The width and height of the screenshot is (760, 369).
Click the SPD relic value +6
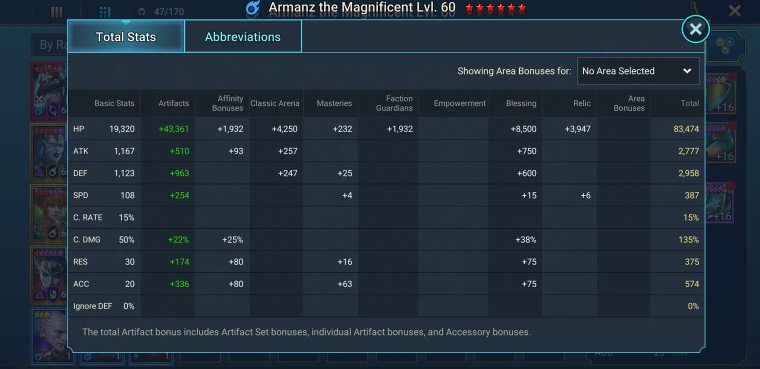[x=586, y=195]
